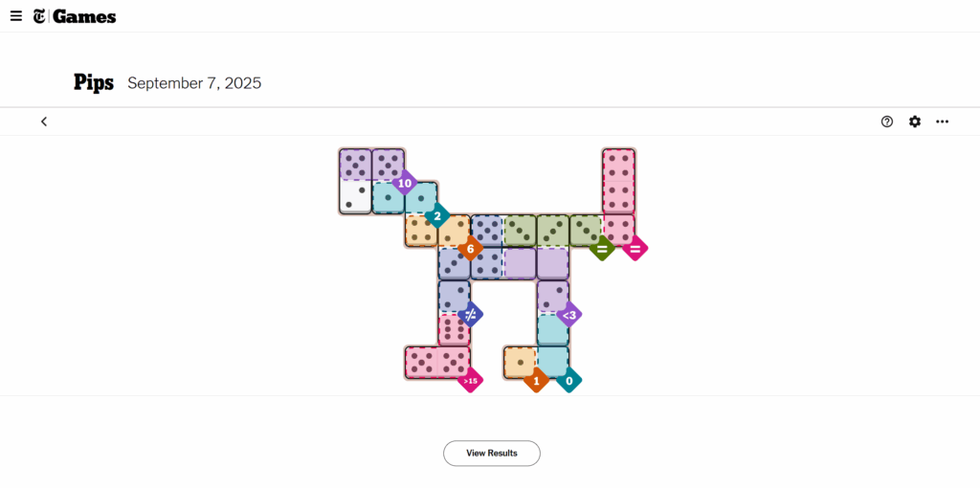Click the teal 2 sum marker
980x488 pixels.
coord(437,216)
